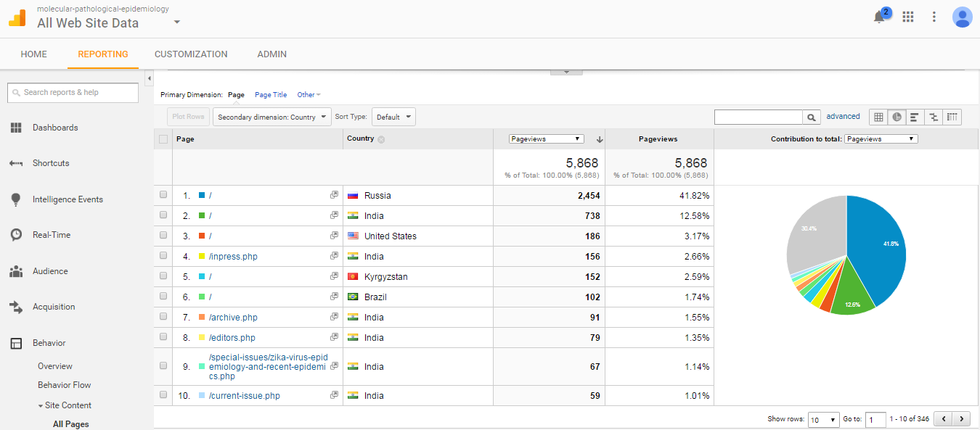The width and height of the screenshot is (980, 430).
Task: Open the Russia row page link icon
Action: coord(334,195)
